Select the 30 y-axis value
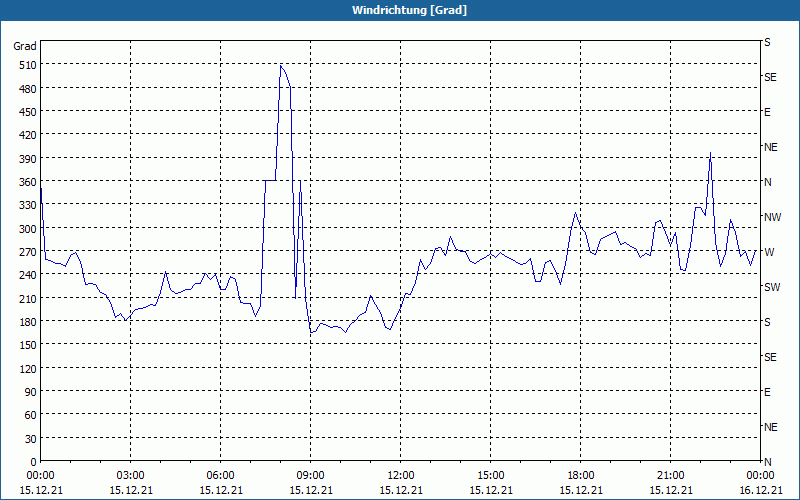Image resolution: width=800 pixels, height=500 pixels. click(31, 439)
